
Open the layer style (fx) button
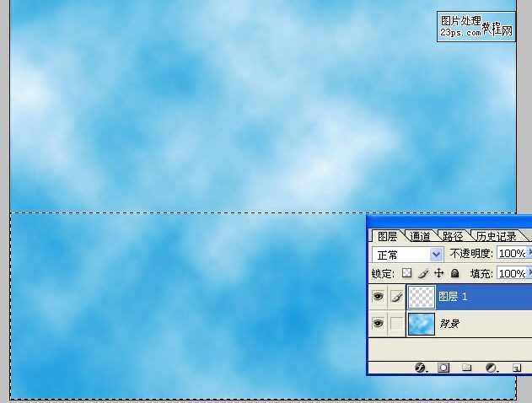click(x=421, y=368)
